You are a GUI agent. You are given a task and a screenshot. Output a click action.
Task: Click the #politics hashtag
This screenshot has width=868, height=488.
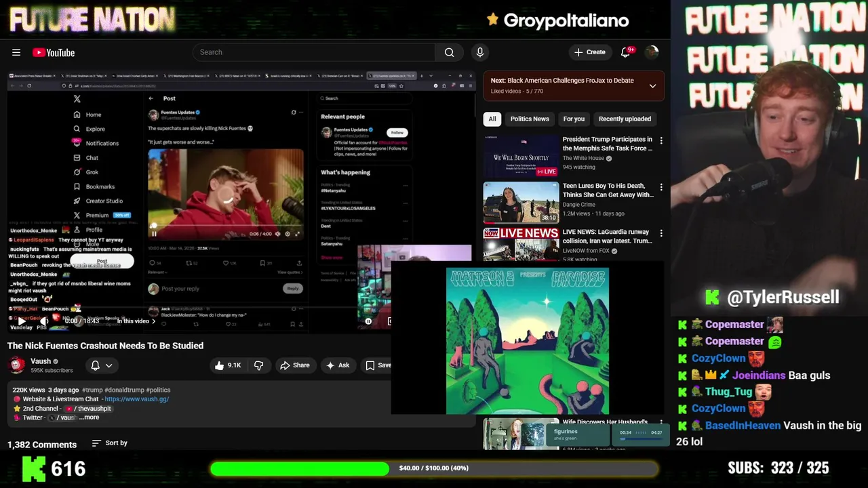tap(158, 390)
